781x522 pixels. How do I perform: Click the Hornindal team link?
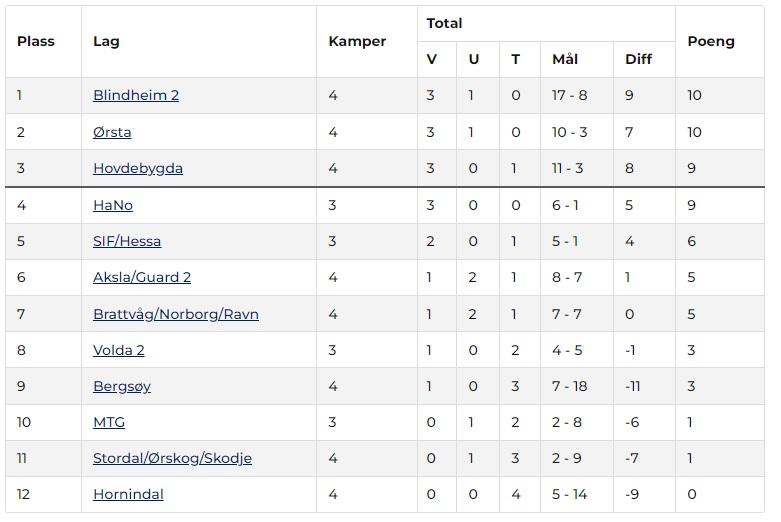tap(128, 494)
